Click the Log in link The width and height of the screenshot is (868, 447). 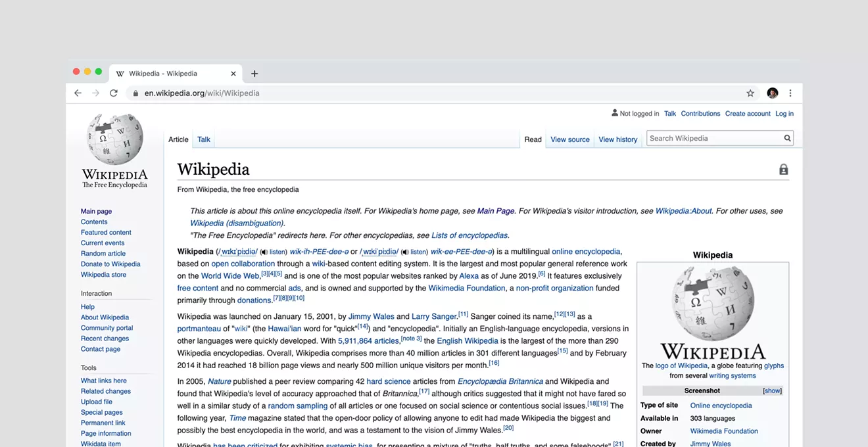pos(784,114)
